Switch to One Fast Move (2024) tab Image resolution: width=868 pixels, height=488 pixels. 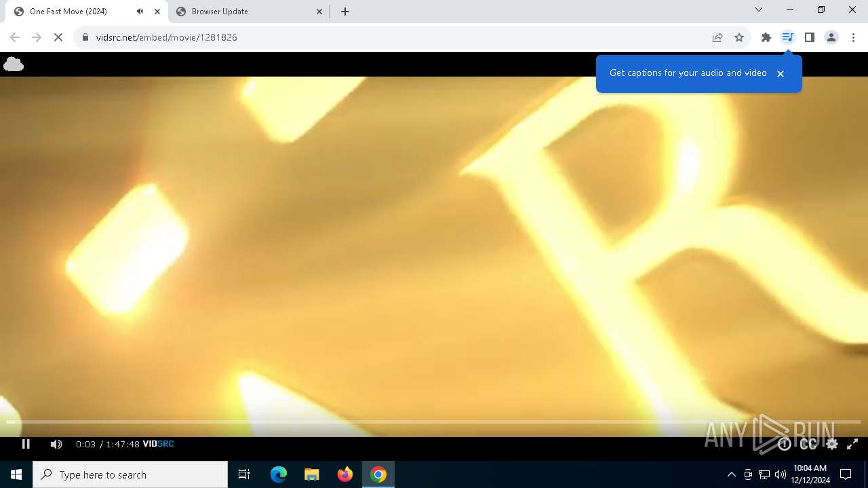[x=87, y=12]
